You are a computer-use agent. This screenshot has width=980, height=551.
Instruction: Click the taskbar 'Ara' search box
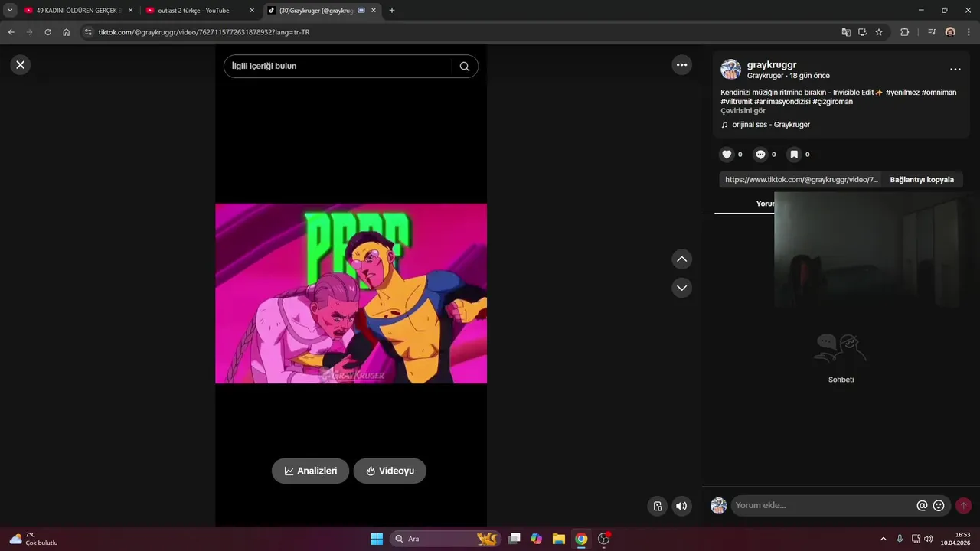[446, 539]
